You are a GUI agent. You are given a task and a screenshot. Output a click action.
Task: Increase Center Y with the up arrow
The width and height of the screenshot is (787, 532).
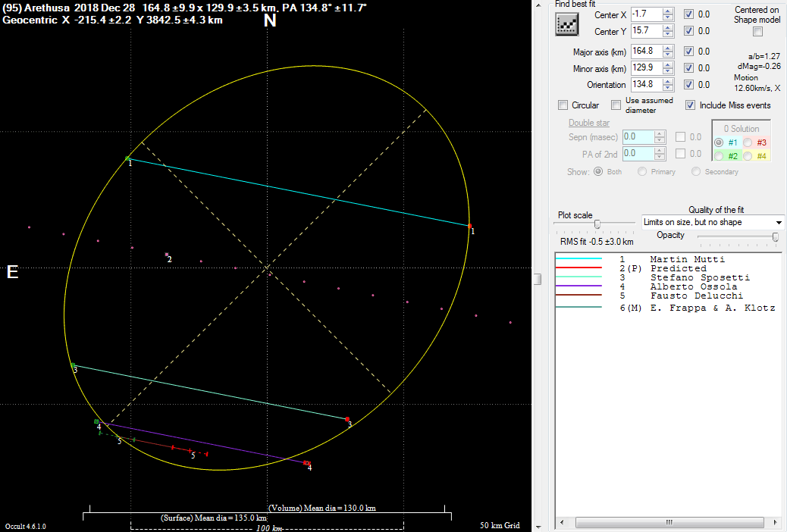(668, 27)
